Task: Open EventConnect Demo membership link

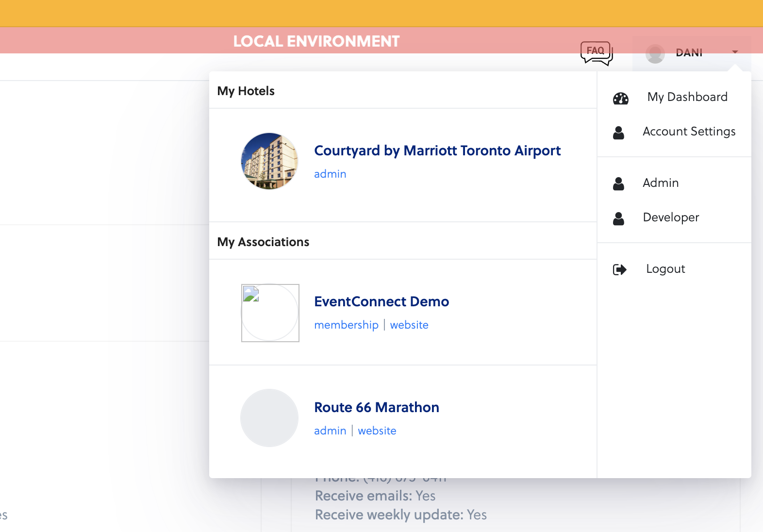Action: 346,325
